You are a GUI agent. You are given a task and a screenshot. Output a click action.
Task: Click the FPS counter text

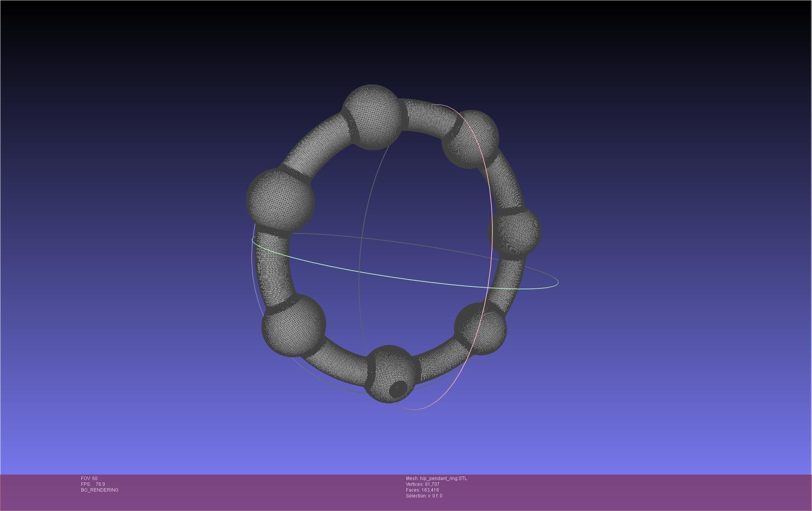[x=93, y=484]
